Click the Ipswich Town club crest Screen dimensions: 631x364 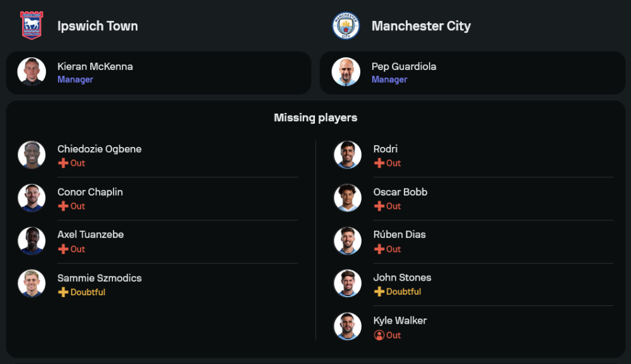click(32, 26)
